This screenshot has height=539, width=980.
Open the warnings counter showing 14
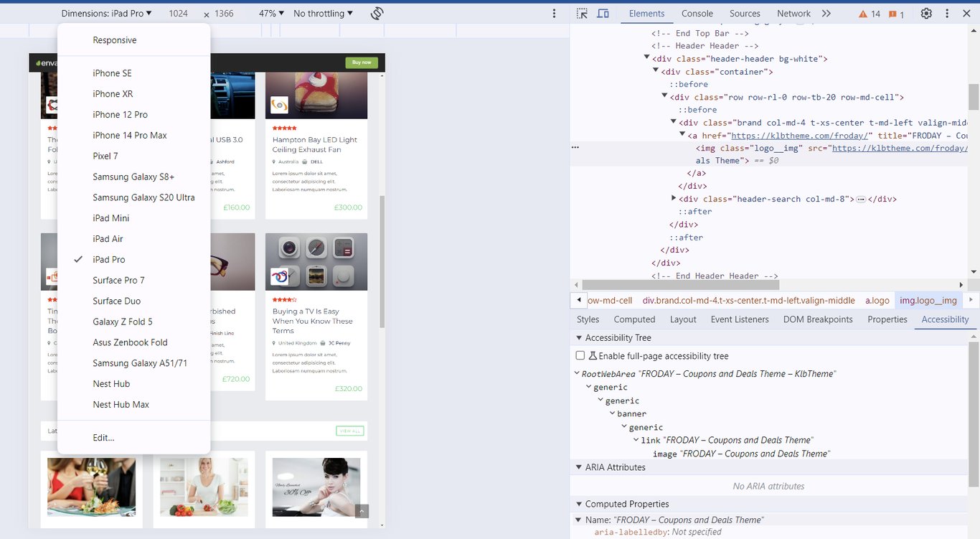[870, 13]
